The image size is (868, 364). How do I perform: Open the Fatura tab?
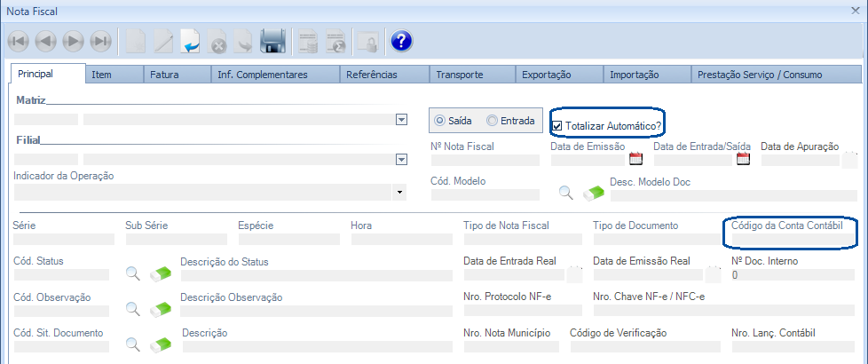pos(178,75)
